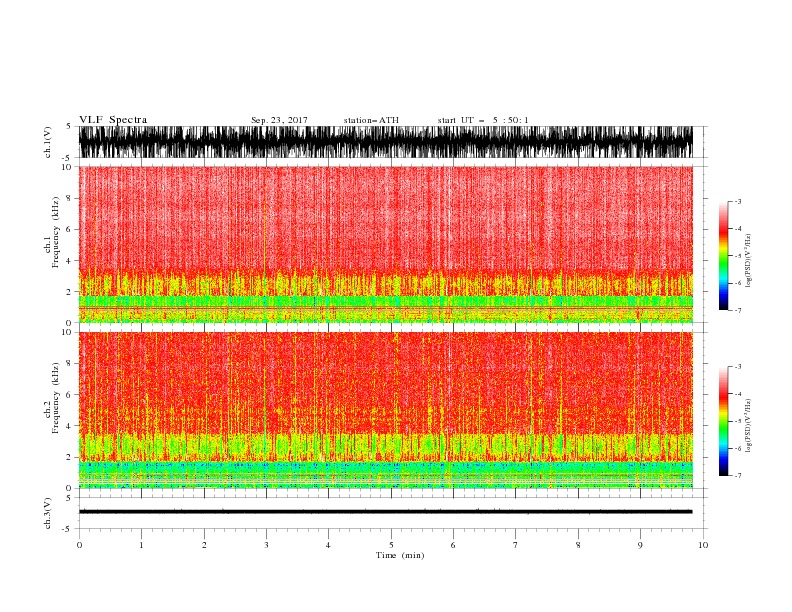Image resolution: width=792 pixels, height=612 pixels.
Task: Click time axis tick label '0'
Action: 79,545
